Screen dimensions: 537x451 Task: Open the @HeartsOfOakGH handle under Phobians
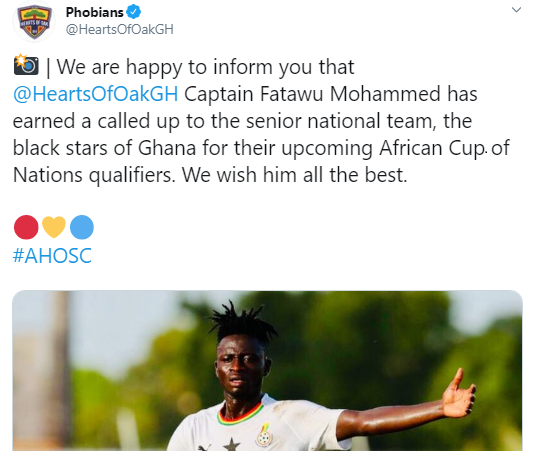point(120,30)
